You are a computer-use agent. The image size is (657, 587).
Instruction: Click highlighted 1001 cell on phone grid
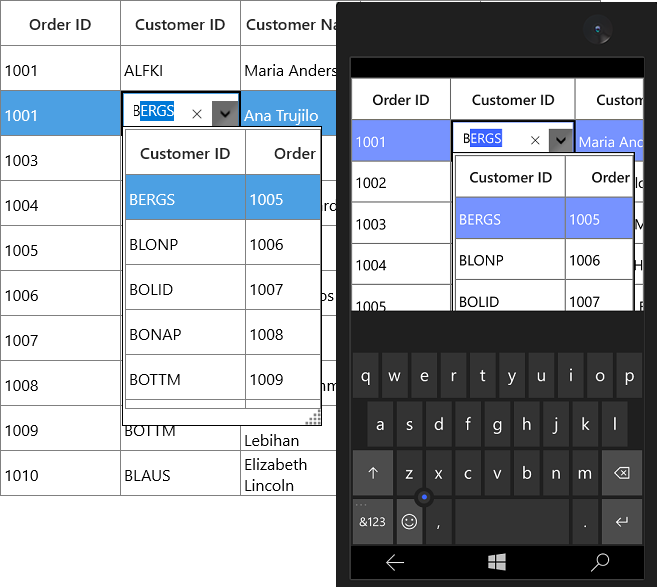[x=401, y=140]
